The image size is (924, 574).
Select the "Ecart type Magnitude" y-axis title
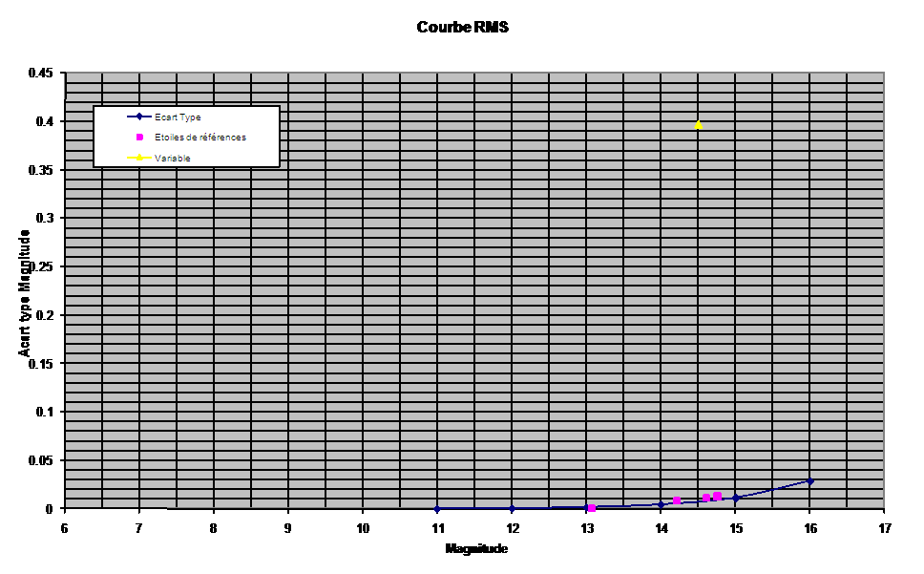click(24, 293)
